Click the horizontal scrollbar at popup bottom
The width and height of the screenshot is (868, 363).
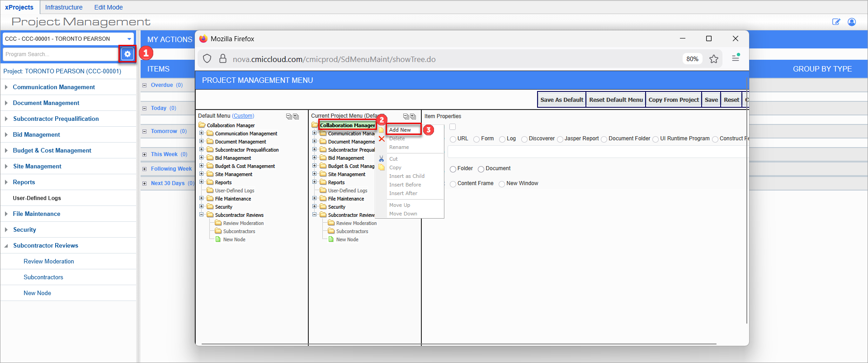pos(459,344)
